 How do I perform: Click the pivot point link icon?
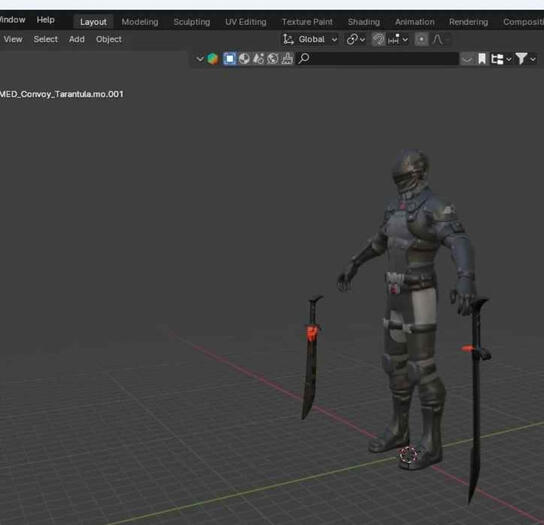click(352, 39)
